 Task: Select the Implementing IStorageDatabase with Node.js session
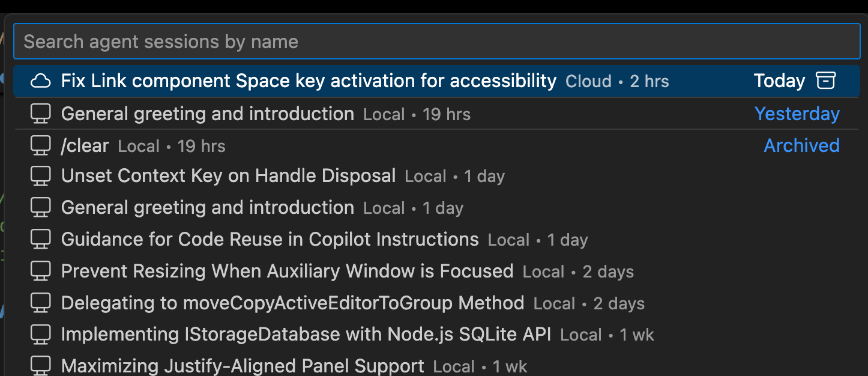pyautogui.click(x=306, y=333)
